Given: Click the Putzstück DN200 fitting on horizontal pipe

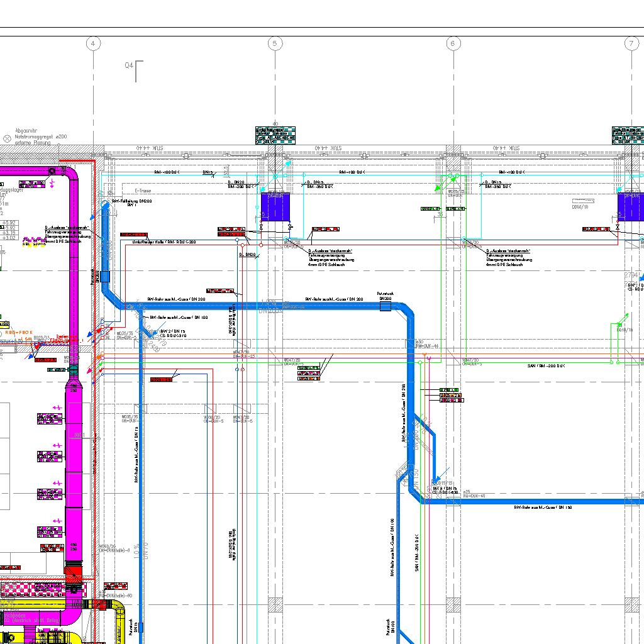Looking at the screenshot, I should [x=386, y=306].
